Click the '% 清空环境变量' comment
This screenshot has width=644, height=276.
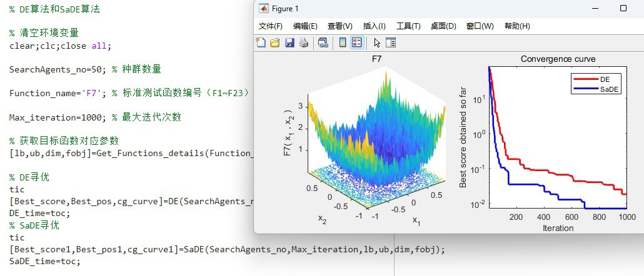(44, 33)
